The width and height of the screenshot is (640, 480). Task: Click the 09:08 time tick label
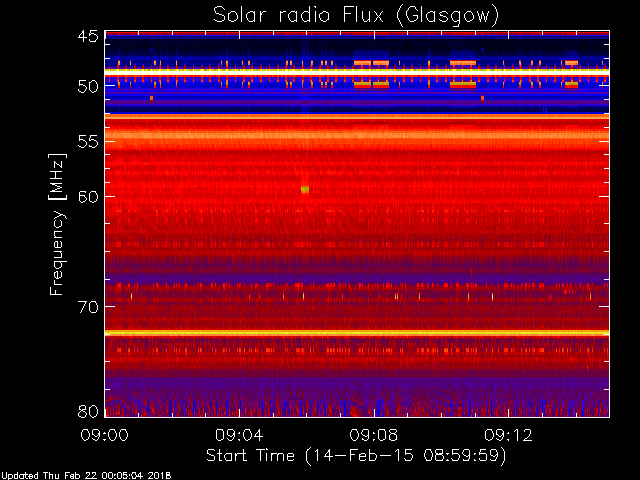(373, 435)
